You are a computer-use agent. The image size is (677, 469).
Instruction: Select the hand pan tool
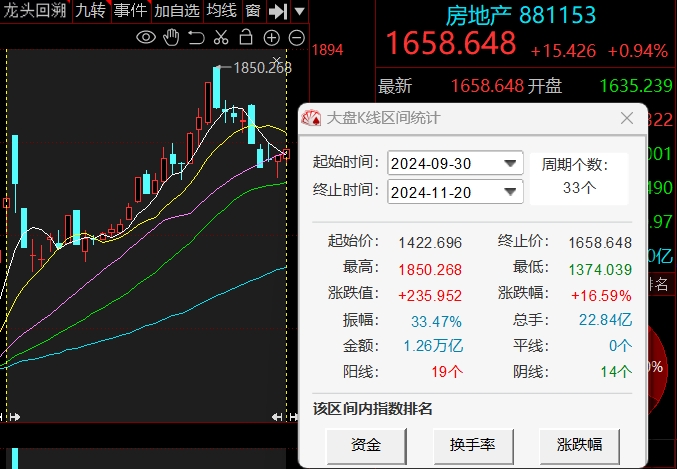tap(171, 38)
